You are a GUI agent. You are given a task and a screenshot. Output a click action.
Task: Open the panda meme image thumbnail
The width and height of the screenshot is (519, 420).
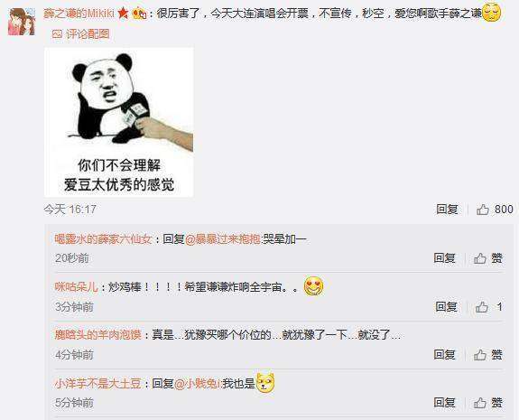point(119,122)
